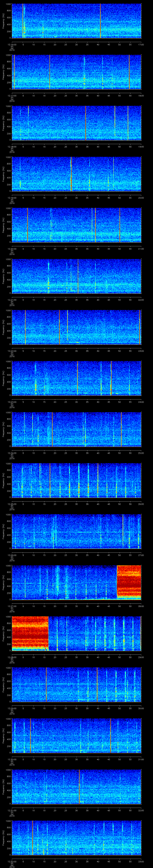Open the 12:26:00 spectrogram panel
153x868 pixels.
[x=76, y=531]
